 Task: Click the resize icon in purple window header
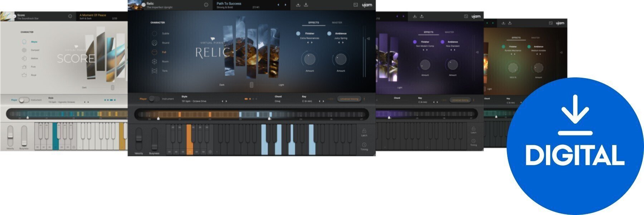tap(466, 16)
